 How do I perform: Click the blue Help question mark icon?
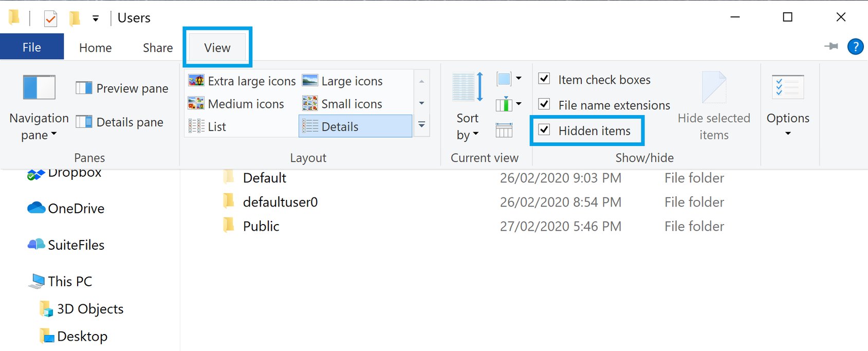click(x=855, y=47)
